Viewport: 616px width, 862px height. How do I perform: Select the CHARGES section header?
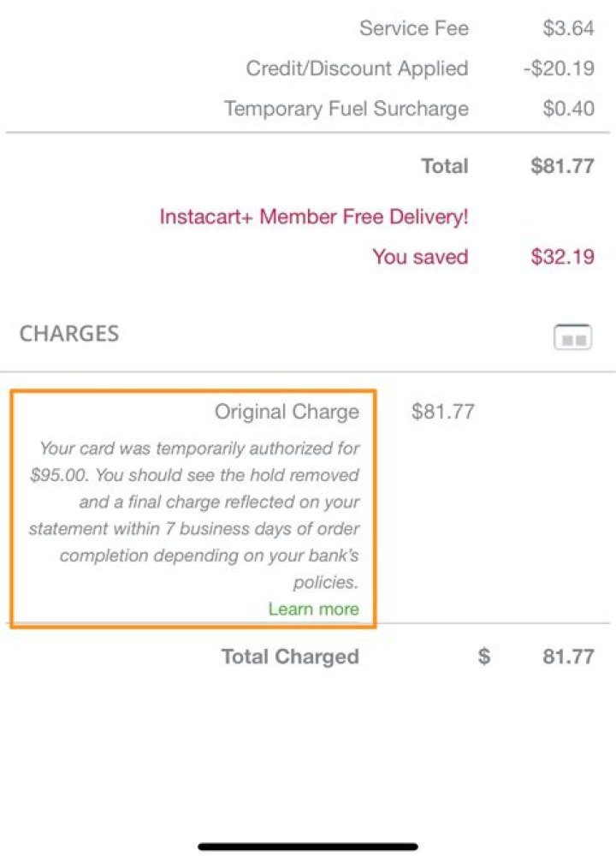point(69,334)
